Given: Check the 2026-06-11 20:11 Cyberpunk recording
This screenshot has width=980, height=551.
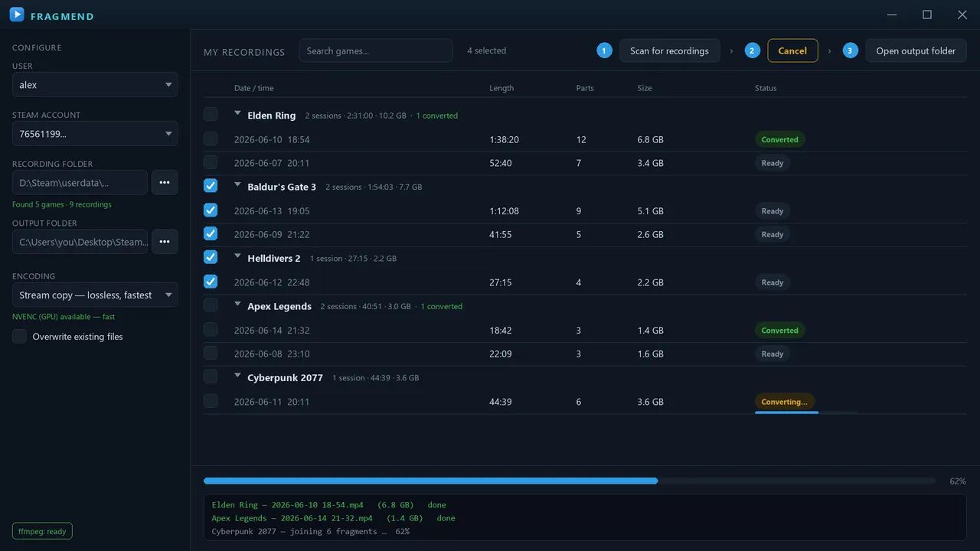Looking at the screenshot, I should pos(211,401).
